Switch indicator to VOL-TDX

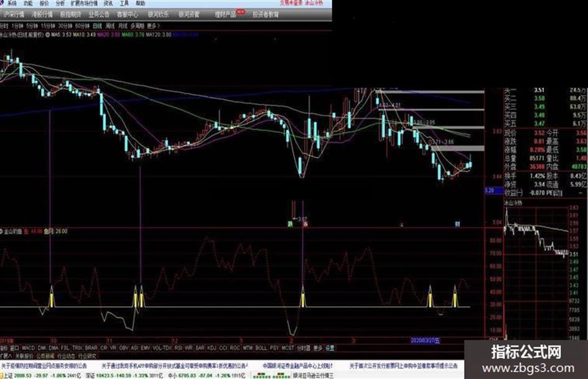click(162, 349)
